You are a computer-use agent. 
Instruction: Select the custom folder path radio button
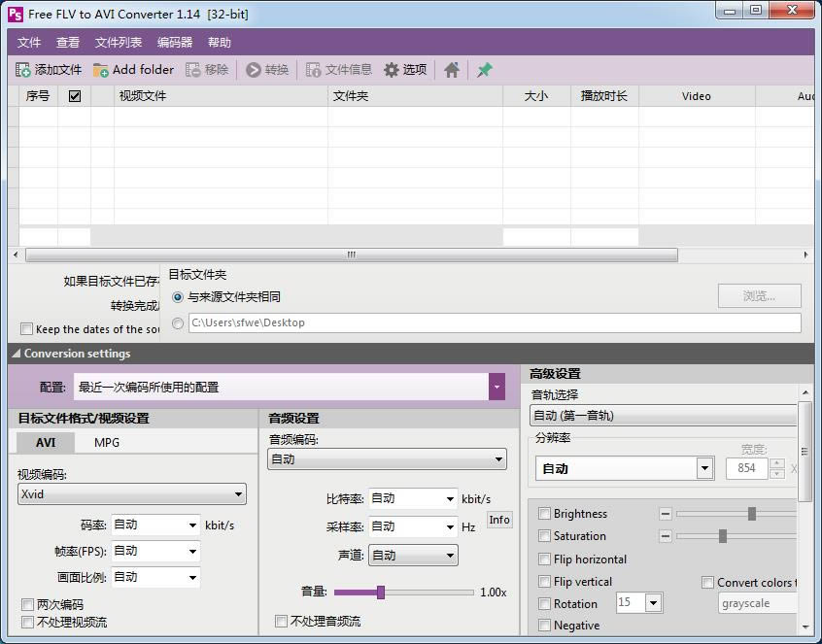pos(178,322)
